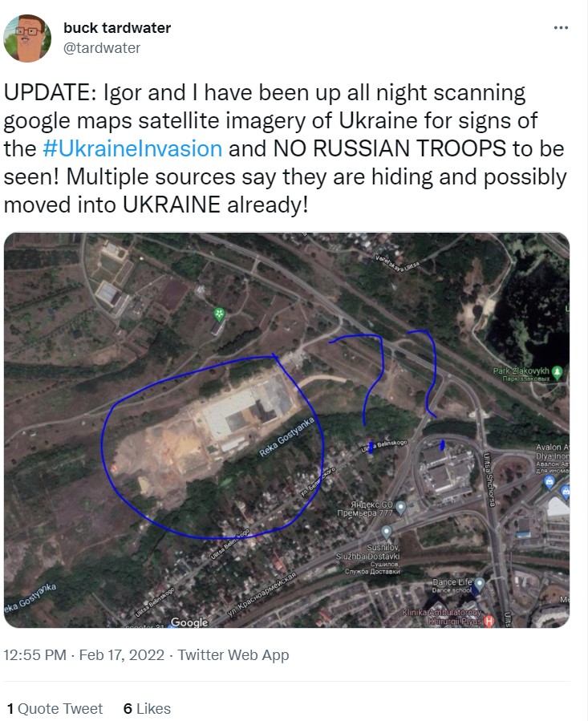Click the Klinika Ambulatornoy Khirurgii Plyus label

click(x=442, y=617)
